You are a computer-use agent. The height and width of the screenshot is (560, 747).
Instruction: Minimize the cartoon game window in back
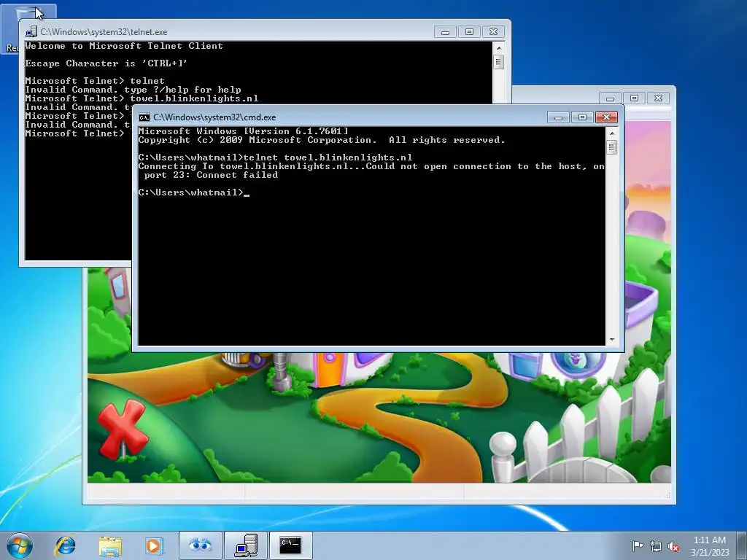click(610, 98)
